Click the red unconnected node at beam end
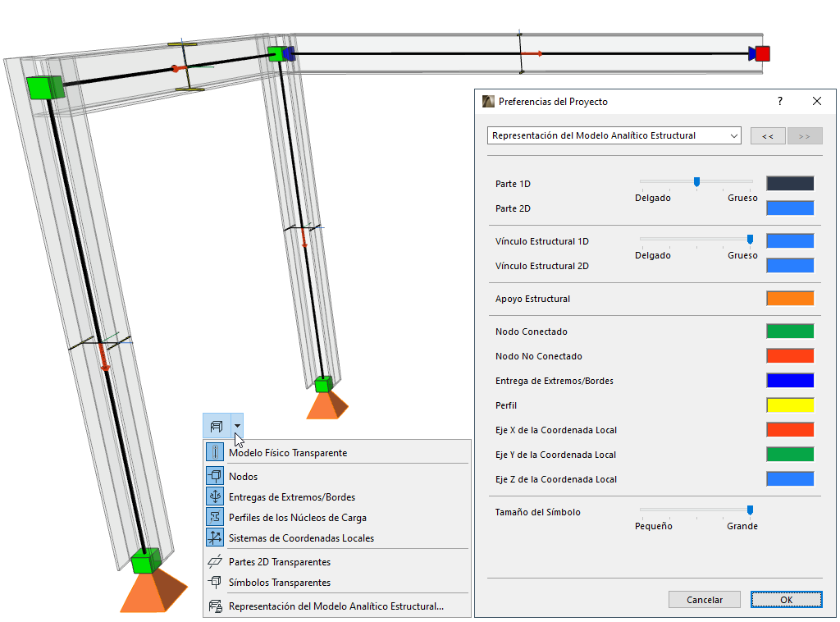 pos(762,53)
